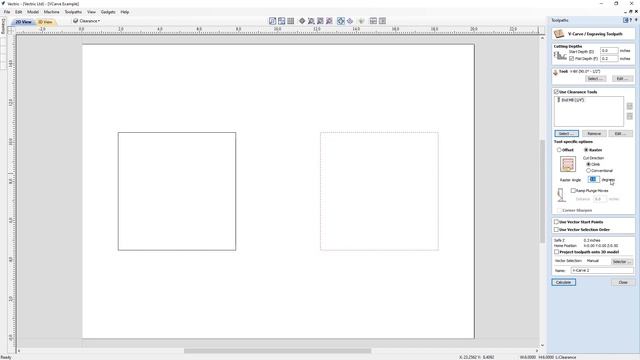Click the V-Carve Engraving Toolpath header icon
The height and width of the screenshot is (360, 640).
[559, 34]
